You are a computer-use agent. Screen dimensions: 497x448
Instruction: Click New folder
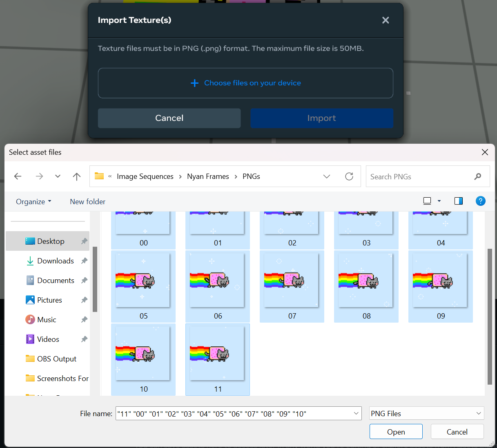point(87,201)
